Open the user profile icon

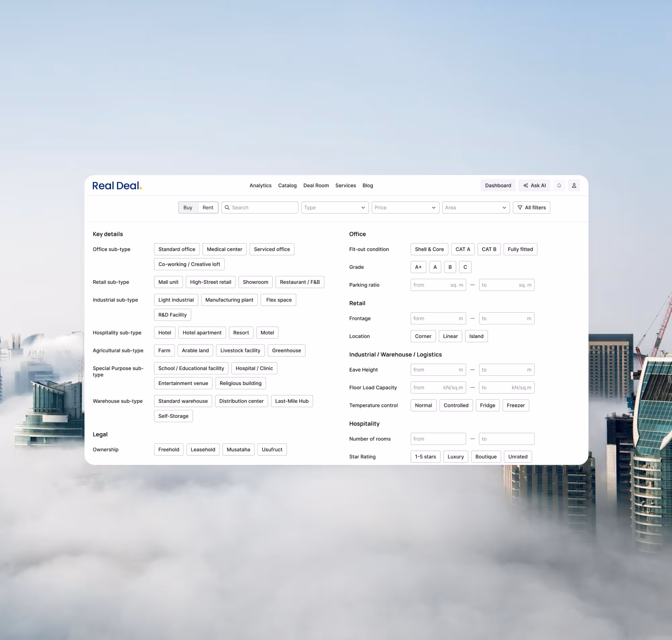coord(574,185)
